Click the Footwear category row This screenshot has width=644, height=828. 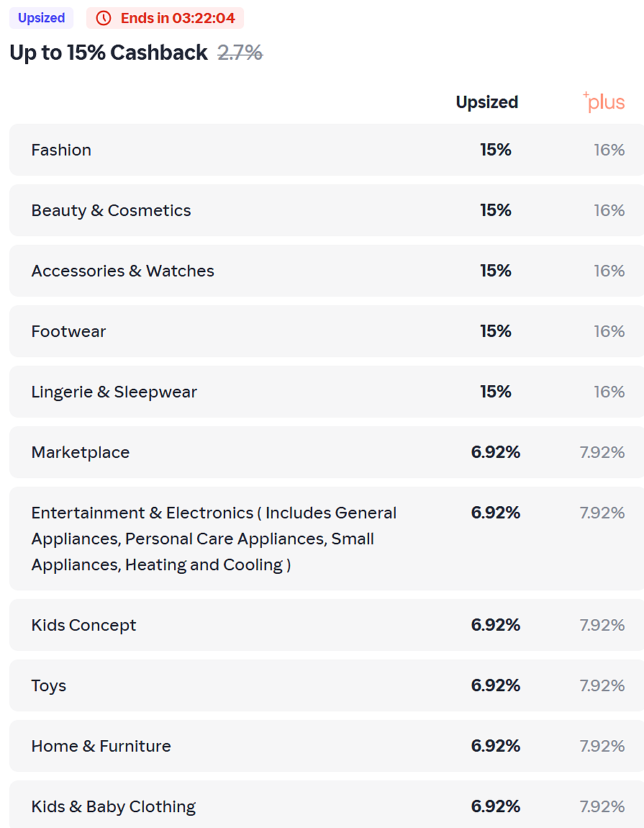327,331
